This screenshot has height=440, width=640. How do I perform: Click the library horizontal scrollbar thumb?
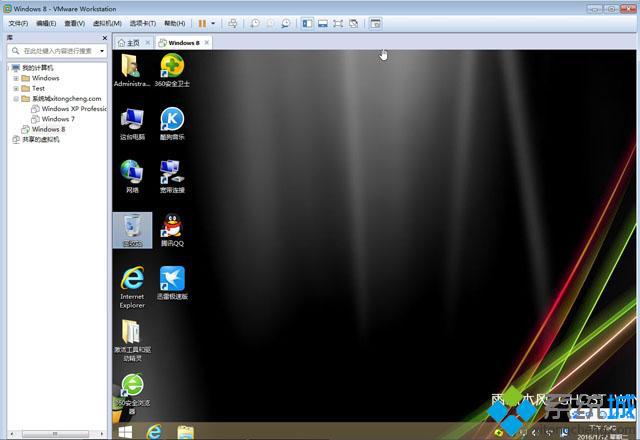coord(55,433)
